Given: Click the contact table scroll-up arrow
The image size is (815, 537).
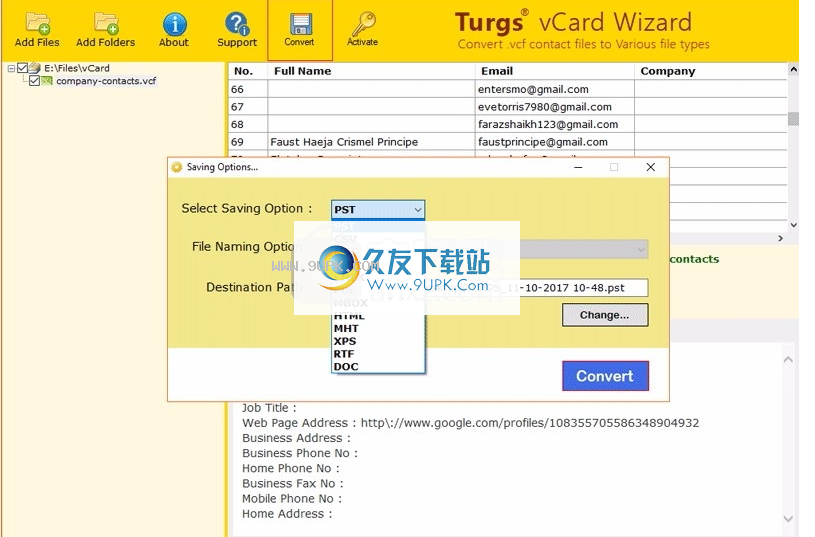Looking at the screenshot, I should point(793,69).
